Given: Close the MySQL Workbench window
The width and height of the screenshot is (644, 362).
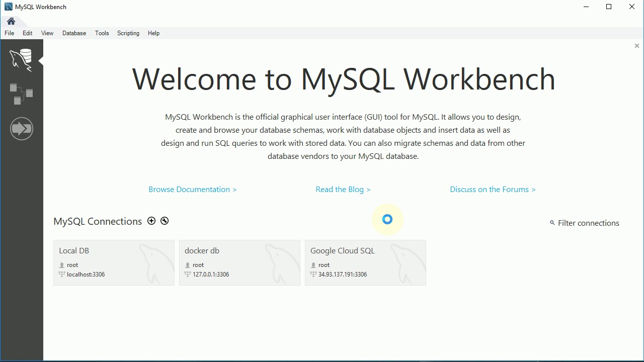Looking at the screenshot, I should [632, 7].
